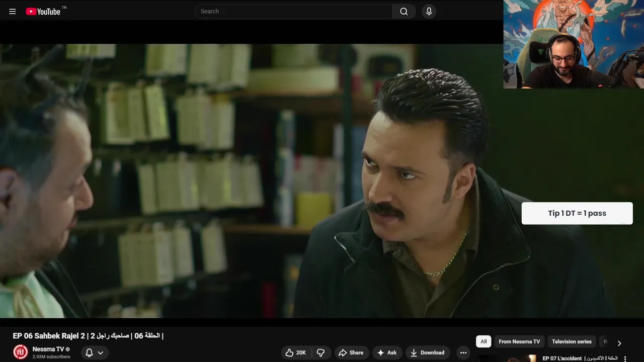Screen dimensions: 644x362
Task: Like the video with 20K likes
Action: [296, 352]
